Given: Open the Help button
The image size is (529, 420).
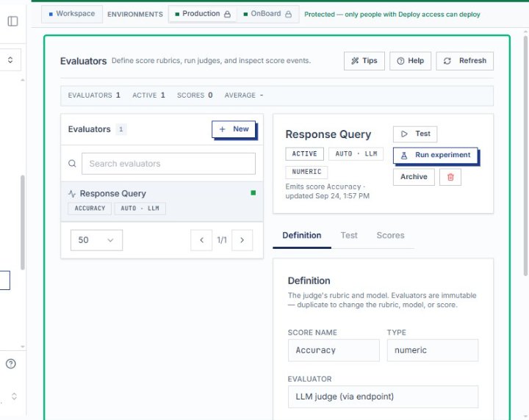Looking at the screenshot, I should click(x=410, y=61).
